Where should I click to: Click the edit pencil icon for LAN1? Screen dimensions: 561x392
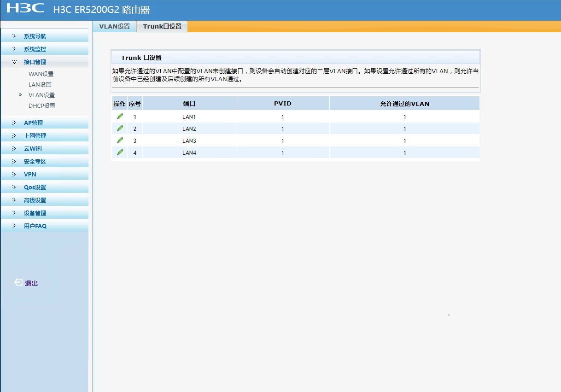[120, 117]
